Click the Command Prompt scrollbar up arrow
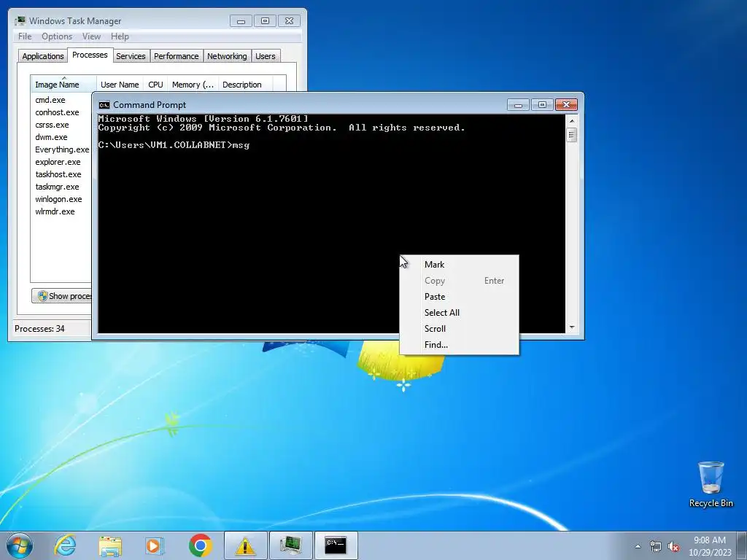 click(572, 121)
